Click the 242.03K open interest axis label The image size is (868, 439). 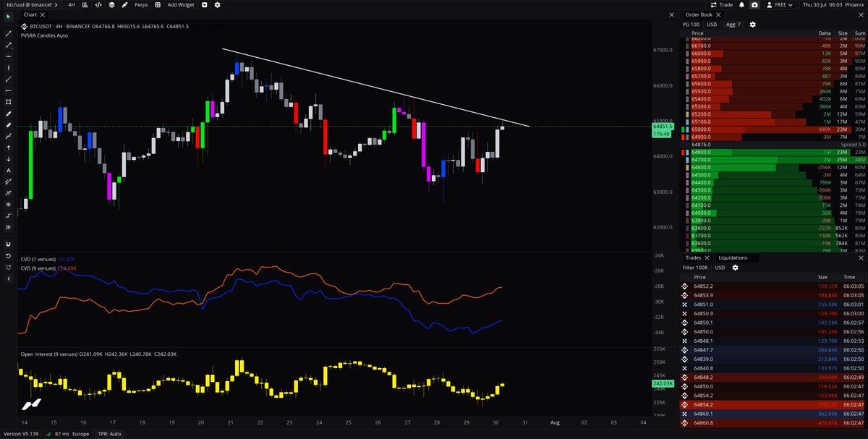point(663,383)
